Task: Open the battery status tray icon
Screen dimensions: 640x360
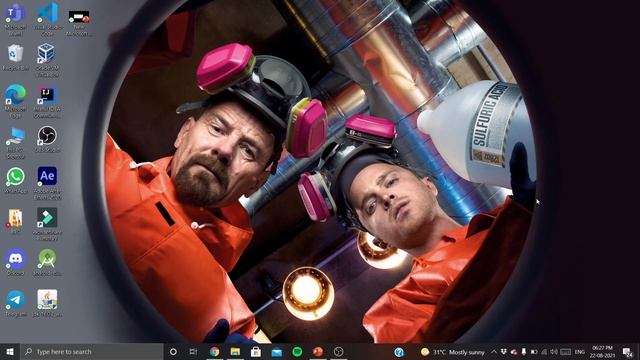Action: coord(533,352)
